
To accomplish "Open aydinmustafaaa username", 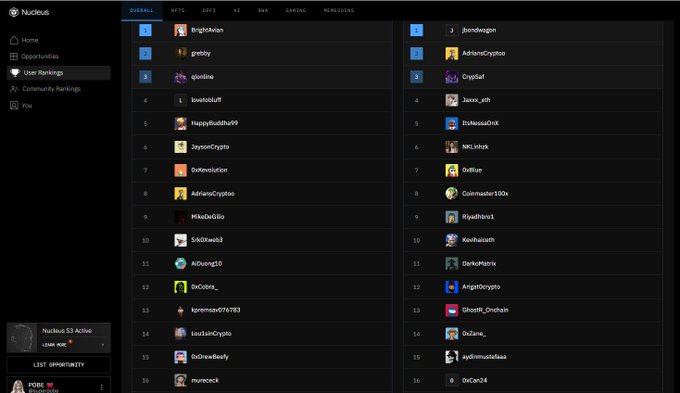I will point(484,357).
